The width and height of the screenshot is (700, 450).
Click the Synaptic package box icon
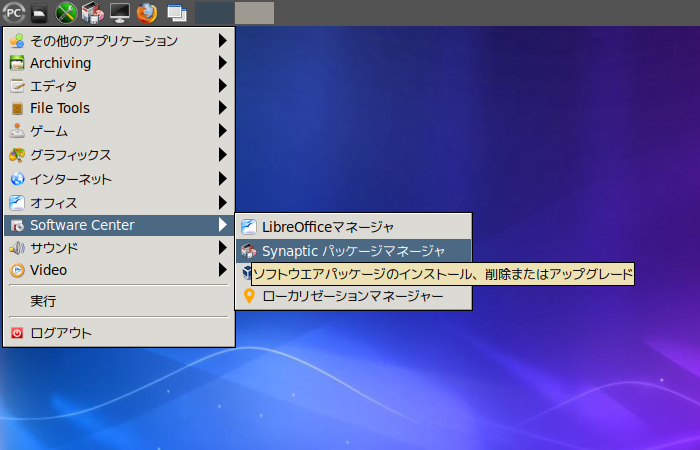[249, 251]
